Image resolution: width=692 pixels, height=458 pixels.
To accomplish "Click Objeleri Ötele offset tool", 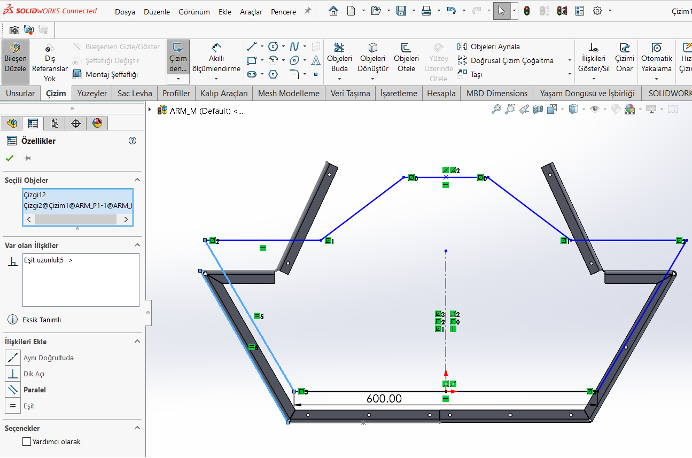I will pos(406,58).
